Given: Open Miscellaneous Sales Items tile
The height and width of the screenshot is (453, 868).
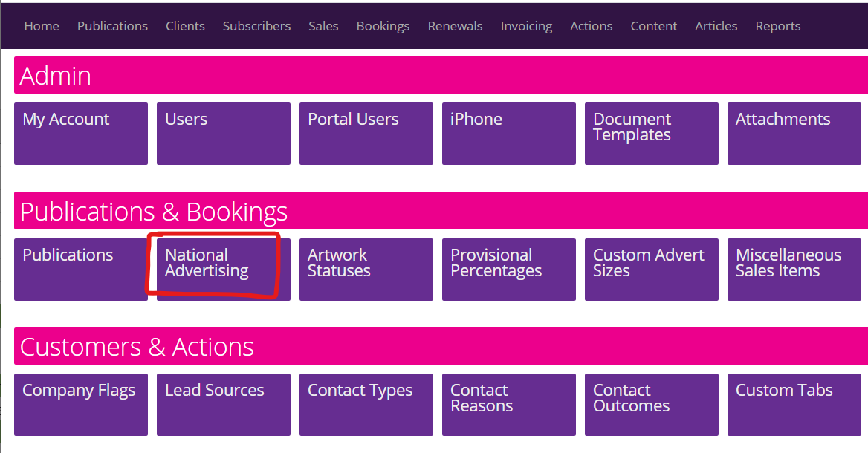Looking at the screenshot, I should [x=794, y=269].
